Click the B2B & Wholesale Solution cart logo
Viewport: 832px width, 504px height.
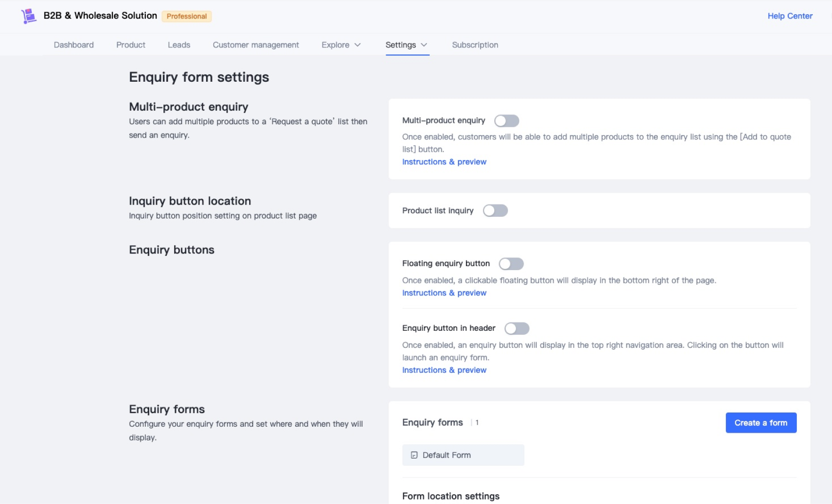tap(29, 16)
